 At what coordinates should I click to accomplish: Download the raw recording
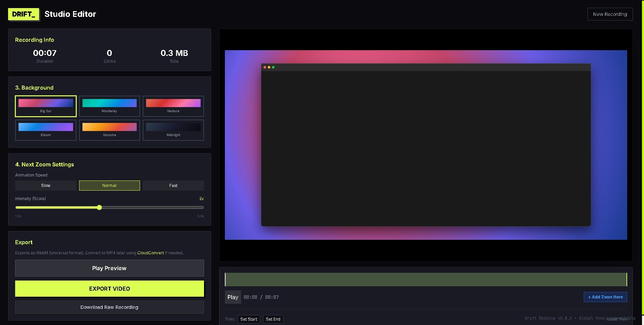click(x=109, y=307)
